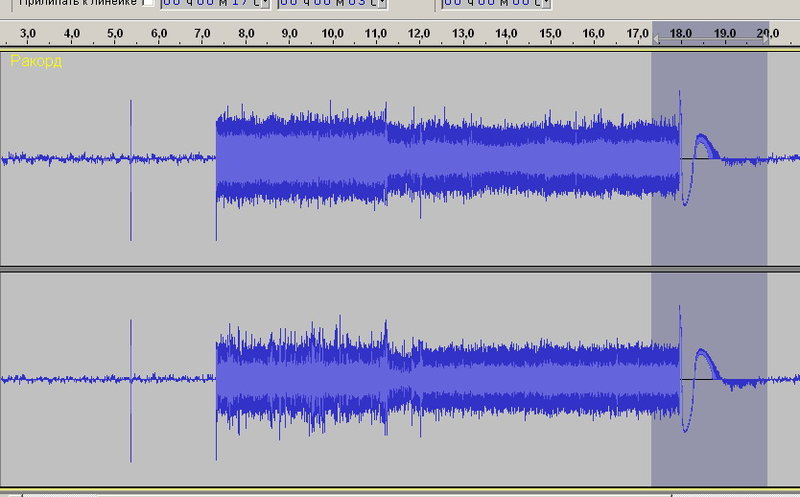Click the 5,0 mark on the timeline ruler
800x497 pixels.
pyautogui.click(x=115, y=34)
